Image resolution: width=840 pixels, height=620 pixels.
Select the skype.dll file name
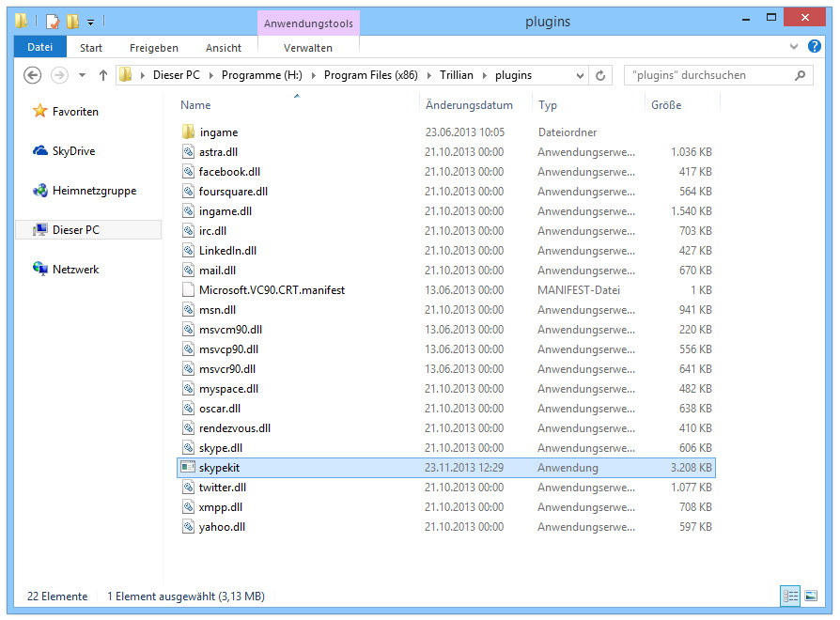pyautogui.click(x=221, y=448)
